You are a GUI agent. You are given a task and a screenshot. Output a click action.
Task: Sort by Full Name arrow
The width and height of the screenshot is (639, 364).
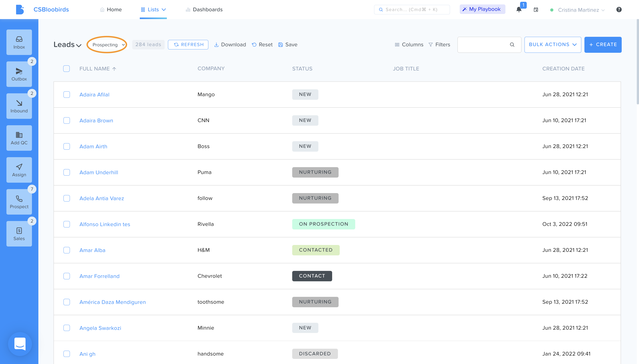[x=114, y=69]
